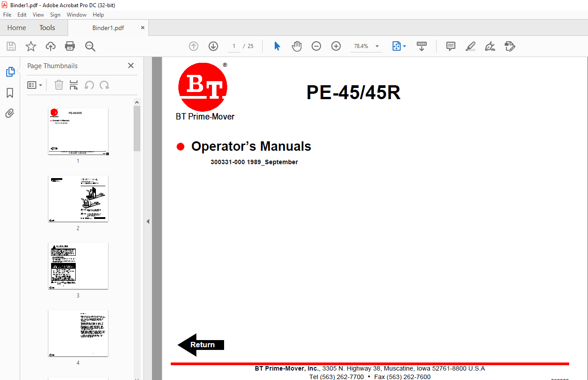Collapse the navigation pane arrow
This screenshot has width=588, height=380.
pos(148,221)
